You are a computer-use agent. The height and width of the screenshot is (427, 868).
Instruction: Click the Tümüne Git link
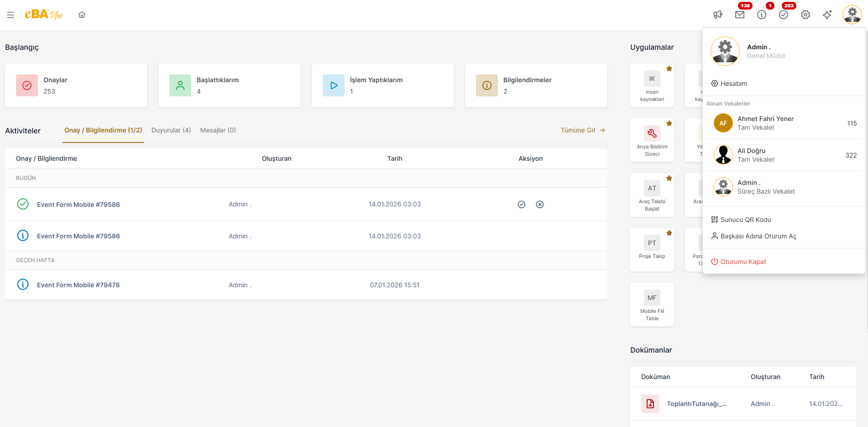pyautogui.click(x=583, y=130)
